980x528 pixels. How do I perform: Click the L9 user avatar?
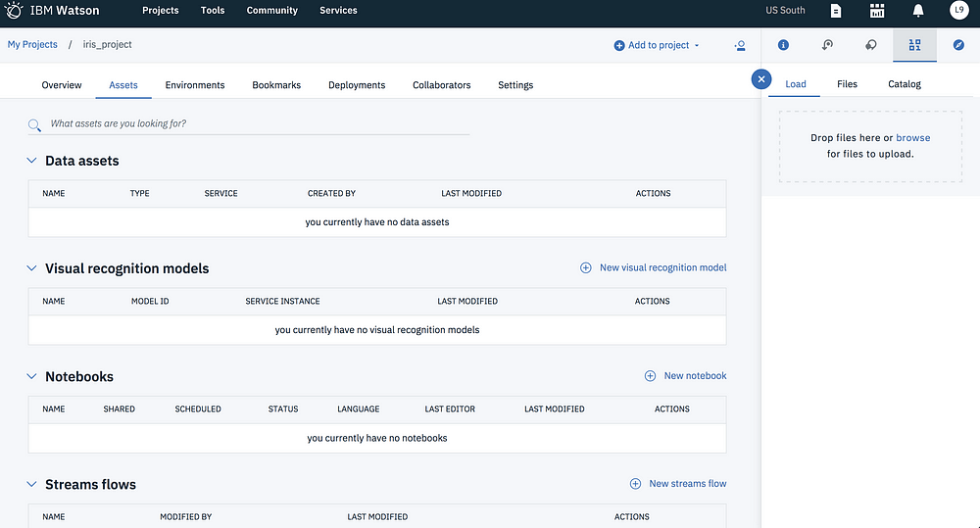[x=958, y=10]
